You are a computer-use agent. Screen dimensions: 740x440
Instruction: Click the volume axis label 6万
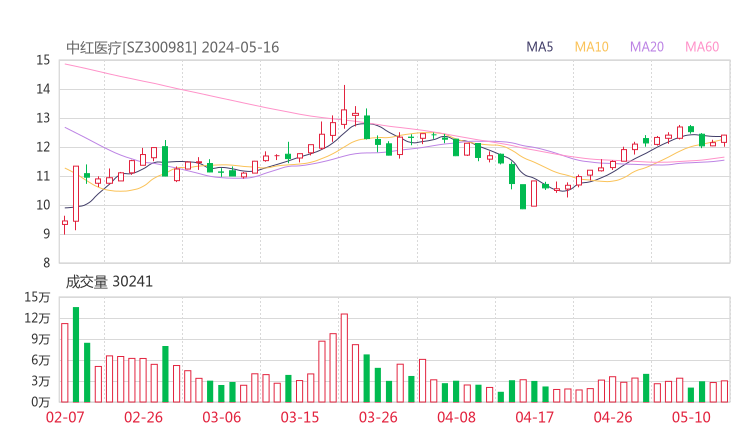pyautogui.click(x=41, y=360)
